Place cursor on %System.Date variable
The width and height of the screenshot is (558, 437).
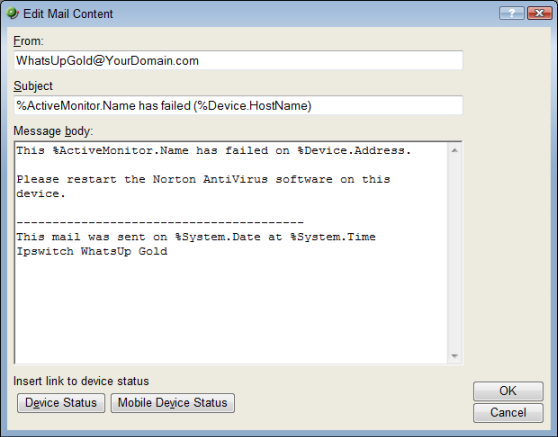pyautogui.click(x=218, y=237)
